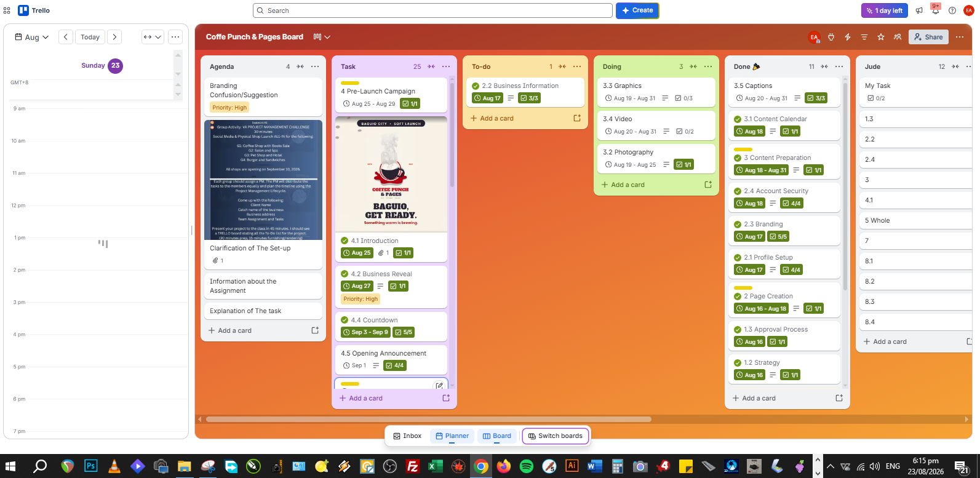The width and height of the screenshot is (980, 478).
Task: Open board visibility people icon
Action: tap(898, 37)
